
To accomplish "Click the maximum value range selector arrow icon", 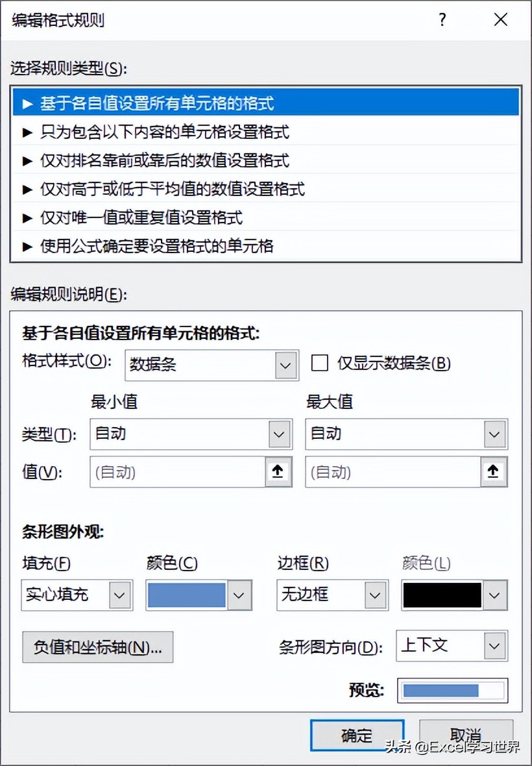I will click(494, 471).
